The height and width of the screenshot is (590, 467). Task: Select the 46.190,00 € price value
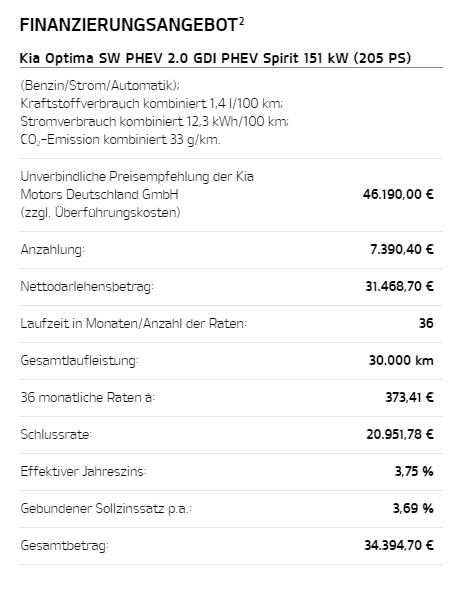(x=398, y=195)
